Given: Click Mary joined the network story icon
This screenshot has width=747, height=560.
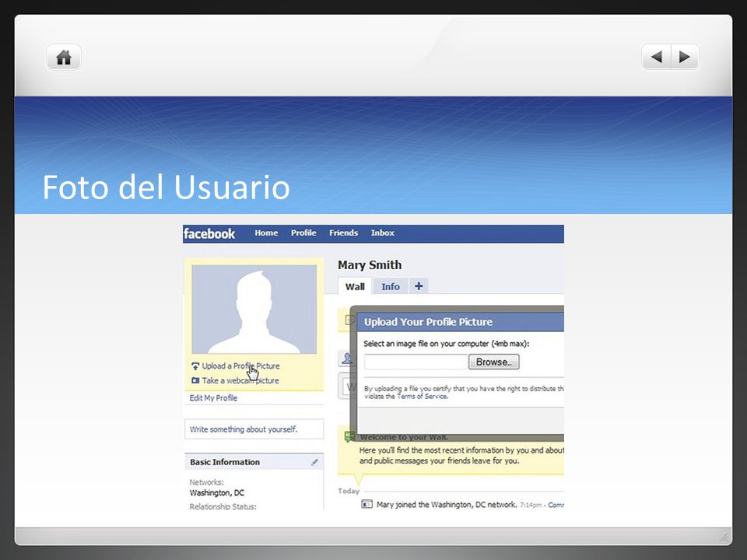Looking at the screenshot, I should pyautogui.click(x=366, y=504).
